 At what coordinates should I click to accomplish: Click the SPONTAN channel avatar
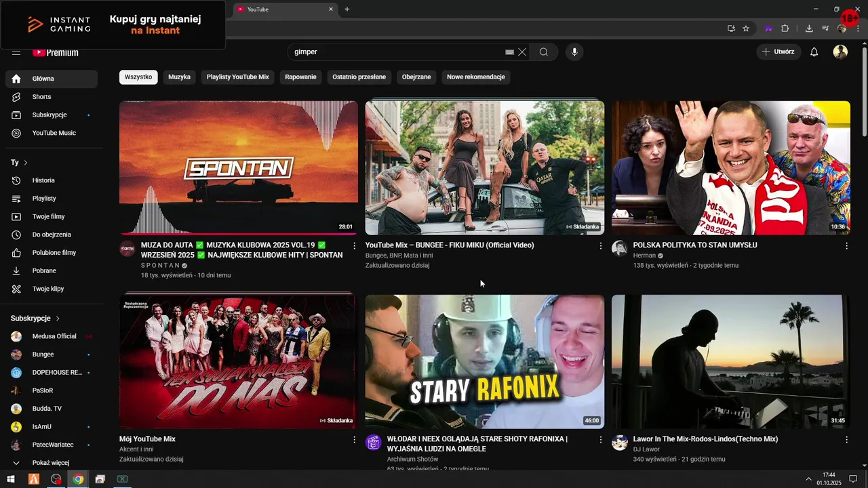[127, 248]
